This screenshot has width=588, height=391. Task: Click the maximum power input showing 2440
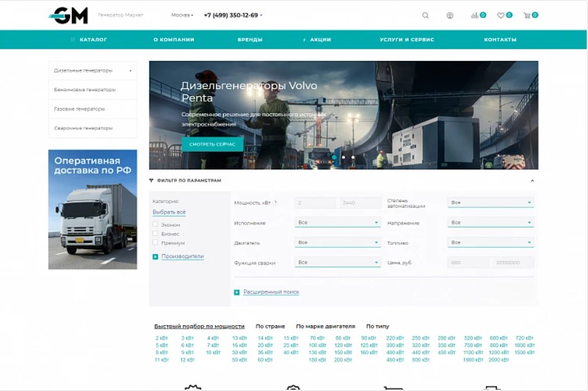[360, 203]
